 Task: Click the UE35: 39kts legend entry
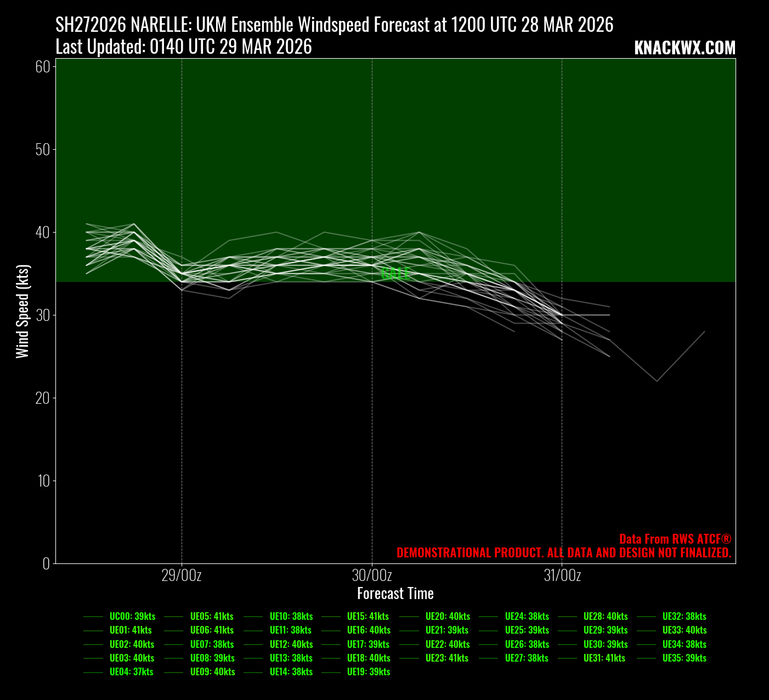(x=684, y=658)
